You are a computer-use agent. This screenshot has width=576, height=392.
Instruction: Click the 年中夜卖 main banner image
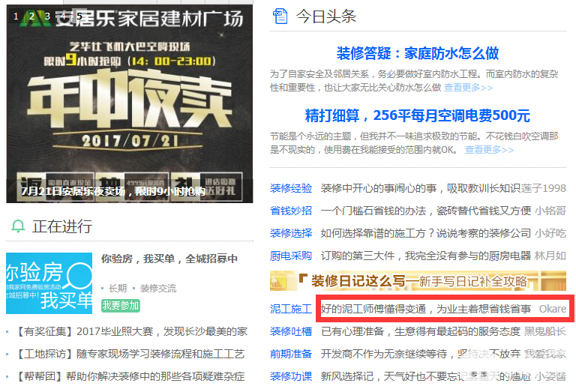click(129, 104)
